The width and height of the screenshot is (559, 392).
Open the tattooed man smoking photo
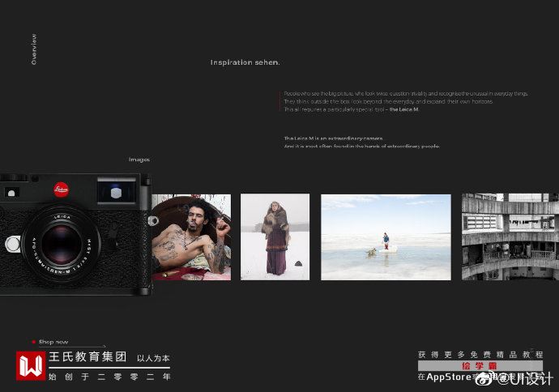(191, 237)
